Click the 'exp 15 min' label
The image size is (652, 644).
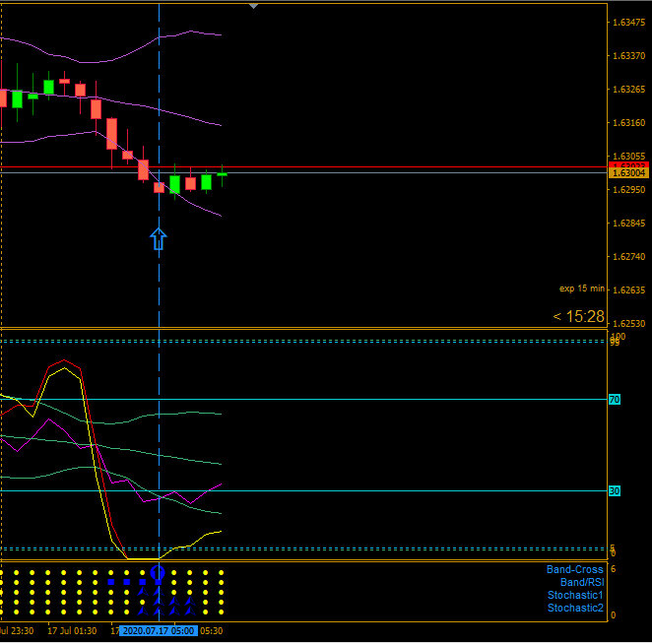pyautogui.click(x=582, y=289)
